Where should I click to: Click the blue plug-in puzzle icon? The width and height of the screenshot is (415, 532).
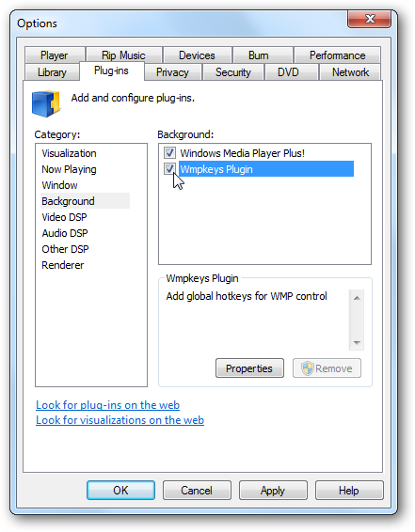(46, 103)
